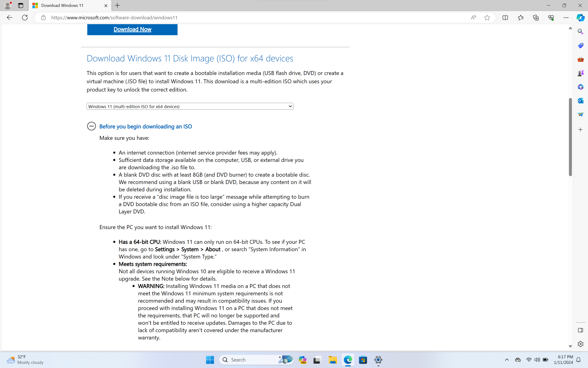The image size is (588, 368).
Task: Open Edge Settings and more menu
Action: pyautogui.click(x=566, y=17)
